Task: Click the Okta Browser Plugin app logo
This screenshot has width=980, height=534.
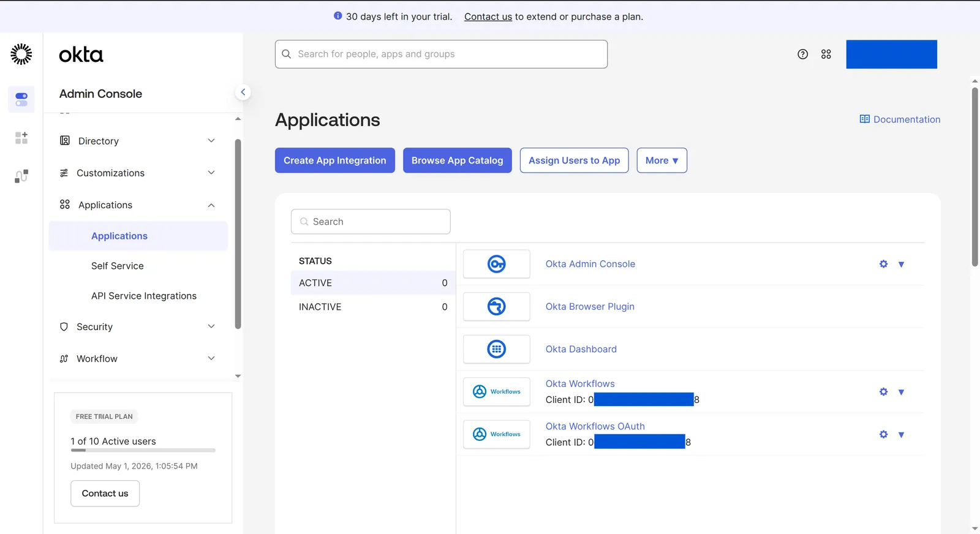Action: coord(497,306)
